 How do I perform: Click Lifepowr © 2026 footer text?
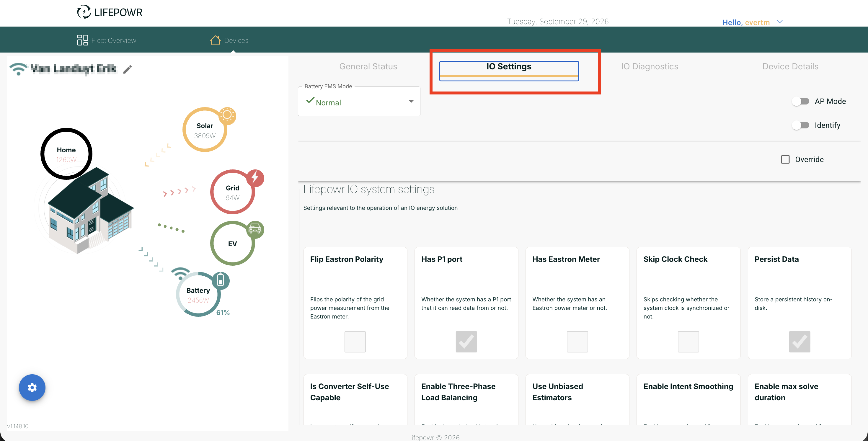tap(434, 437)
